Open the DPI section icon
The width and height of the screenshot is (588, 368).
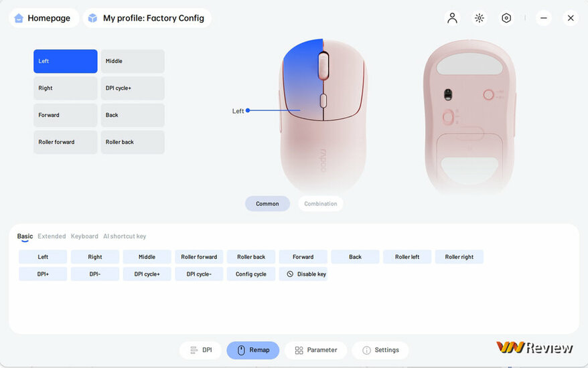pos(194,350)
